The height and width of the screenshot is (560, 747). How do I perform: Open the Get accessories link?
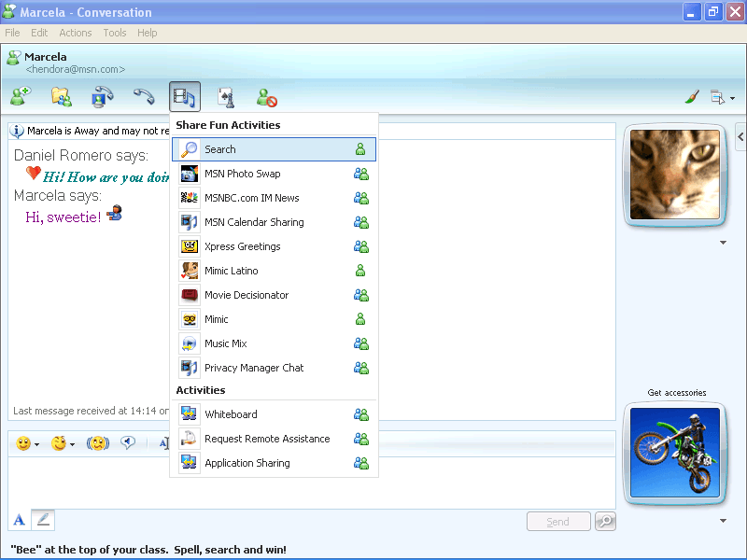pos(675,392)
